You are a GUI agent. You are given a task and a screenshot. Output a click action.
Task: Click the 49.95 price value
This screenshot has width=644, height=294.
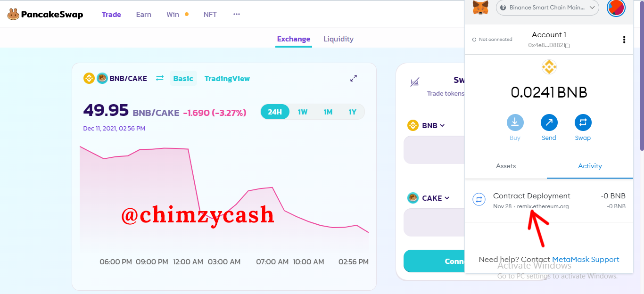106,110
